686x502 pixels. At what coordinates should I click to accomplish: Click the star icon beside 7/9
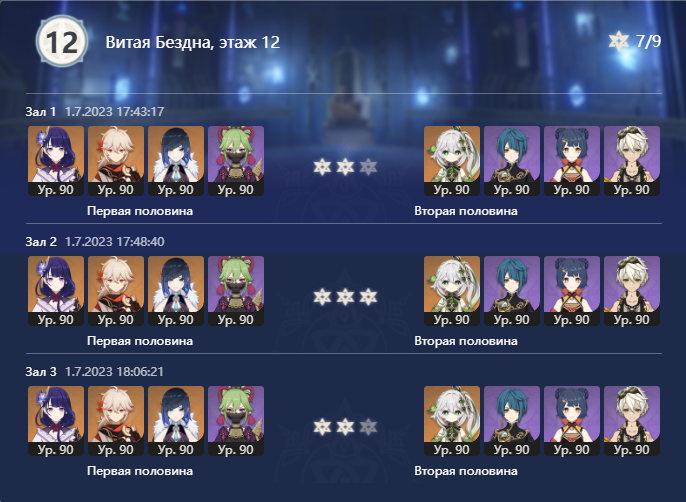pyautogui.click(x=619, y=41)
